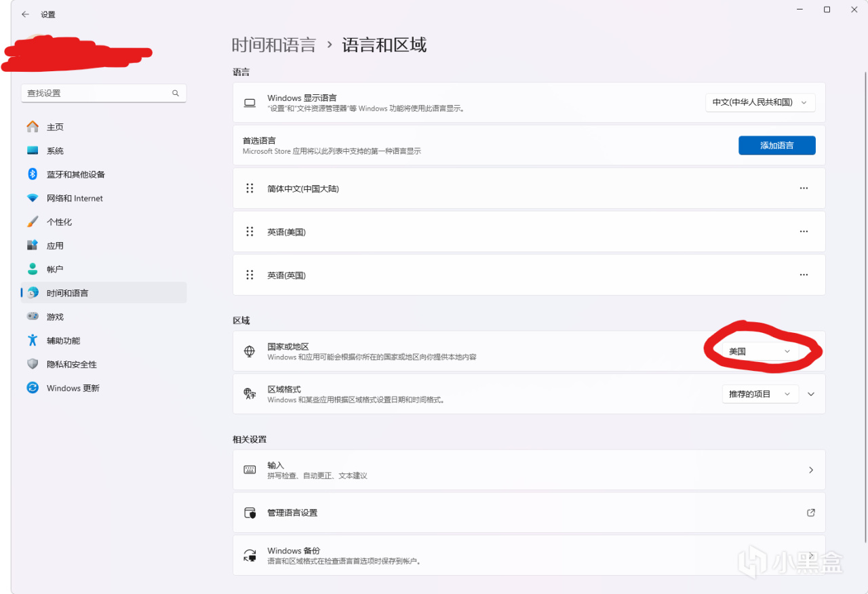This screenshot has height=594, width=868.
Task: Click the external link icon for 管理语言设置
Action: tap(811, 513)
